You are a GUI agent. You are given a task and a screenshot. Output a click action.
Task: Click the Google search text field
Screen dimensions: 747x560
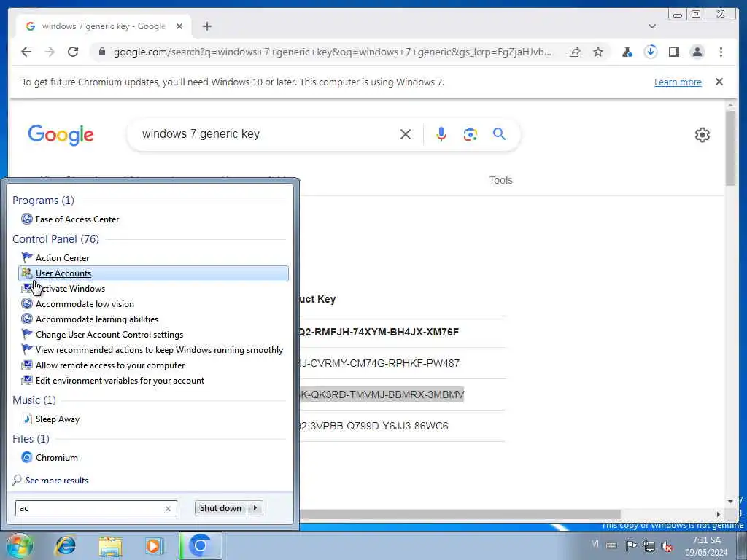click(x=267, y=134)
